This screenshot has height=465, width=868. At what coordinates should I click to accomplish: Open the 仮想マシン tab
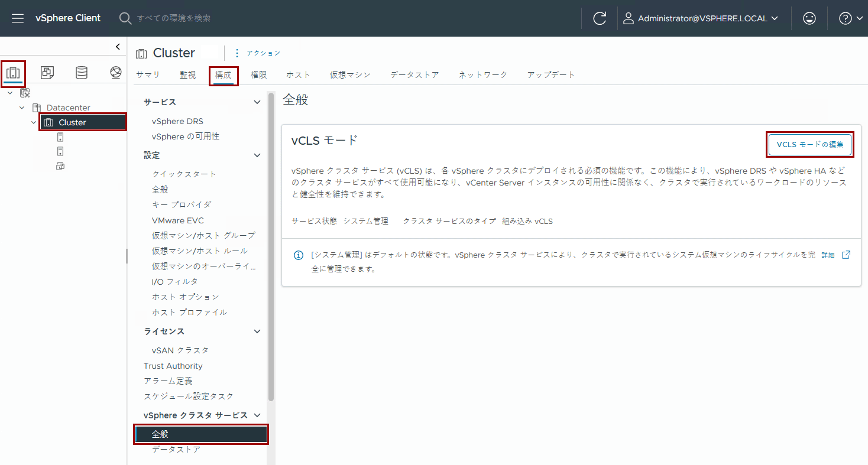[x=351, y=75]
